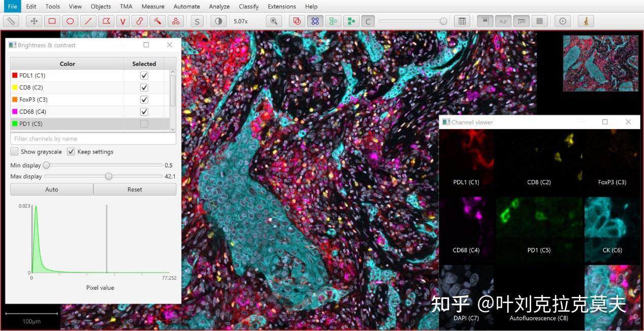The image size is (644, 331).
Task: Enable the PD1 (C5) channel checkbox
Action: click(144, 124)
